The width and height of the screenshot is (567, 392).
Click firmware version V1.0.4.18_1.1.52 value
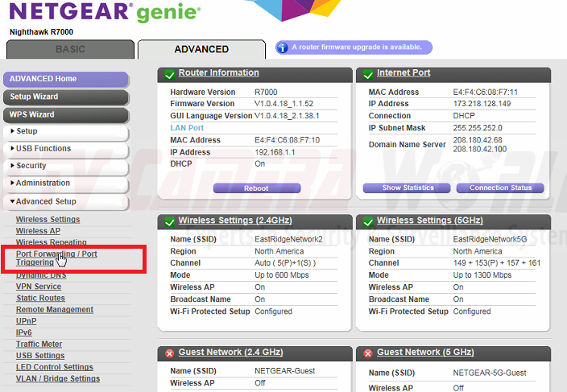[283, 104]
